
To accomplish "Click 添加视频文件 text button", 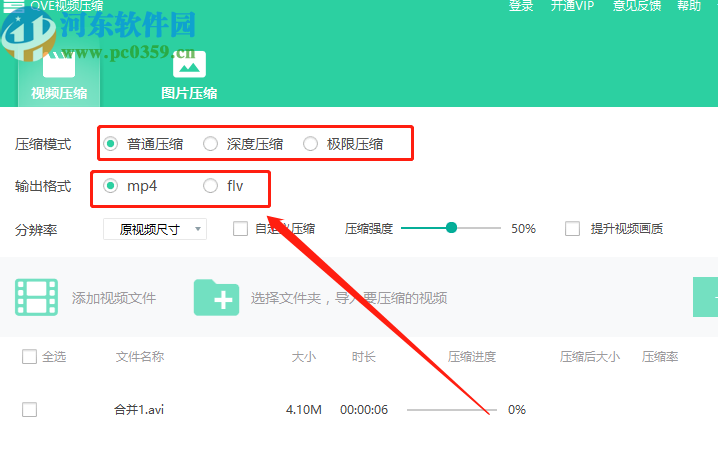I will coord(114,298).
